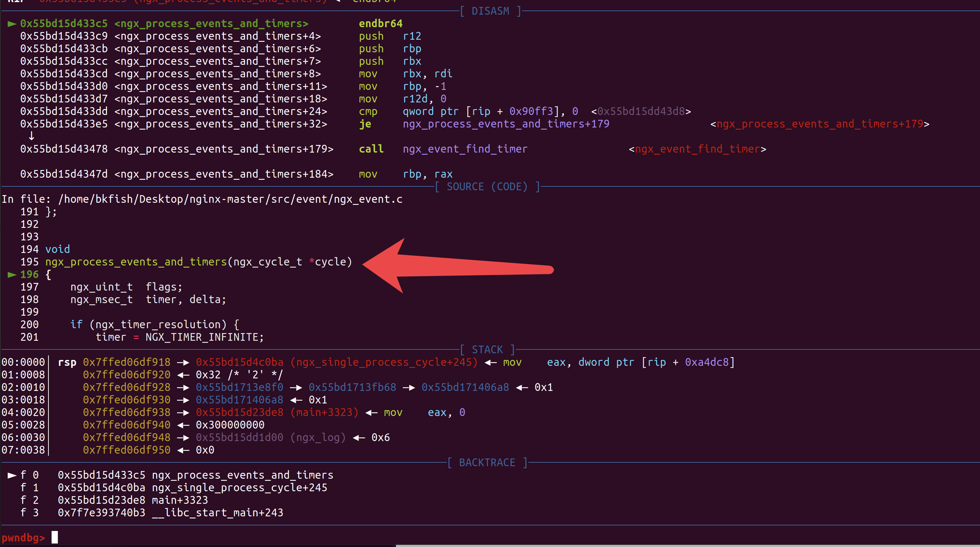Click the block cursor at pwndbg prompt
Screen dimensions: 980x547
[x=55, y=537]
